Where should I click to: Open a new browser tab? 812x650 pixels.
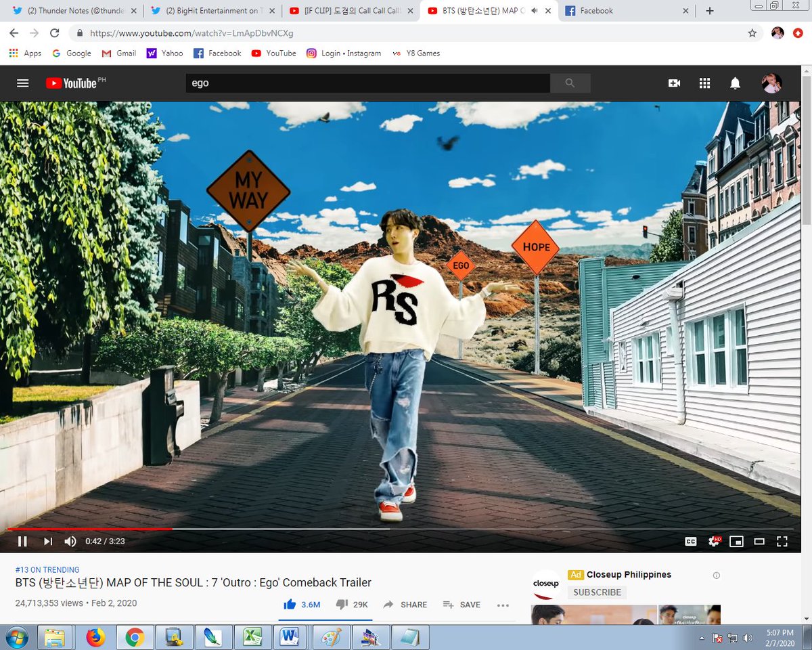point(710,11)
